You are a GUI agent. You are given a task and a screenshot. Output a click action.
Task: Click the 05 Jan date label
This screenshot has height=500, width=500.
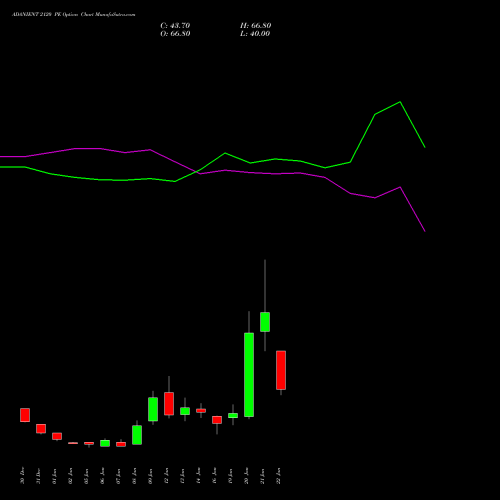pyautogui.click(x=86, y=476)
